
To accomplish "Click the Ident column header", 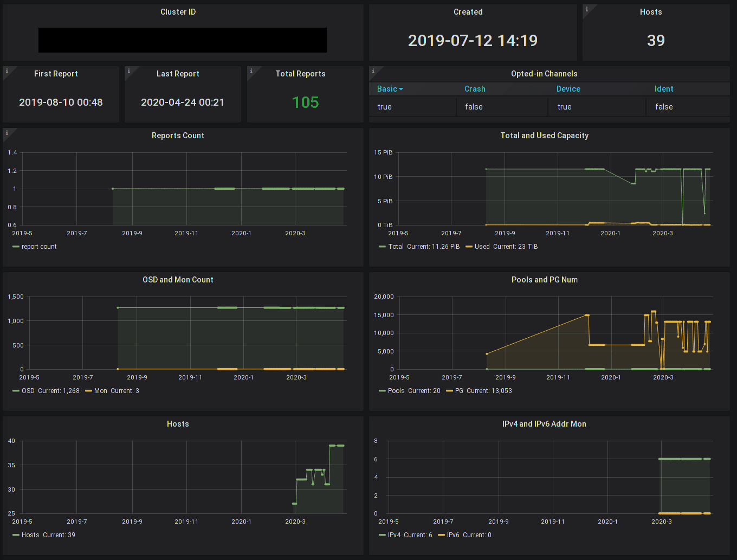I will click(x=664, y=89).
